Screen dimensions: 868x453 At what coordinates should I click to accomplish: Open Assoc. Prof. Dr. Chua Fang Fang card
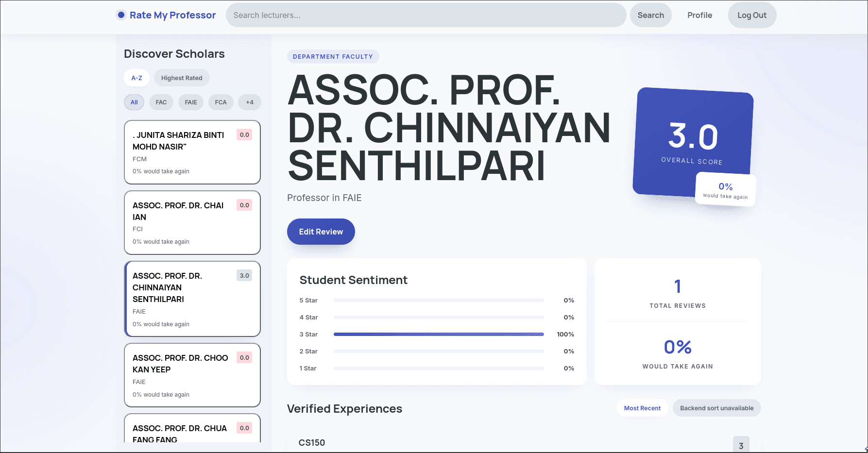[192, 428]
